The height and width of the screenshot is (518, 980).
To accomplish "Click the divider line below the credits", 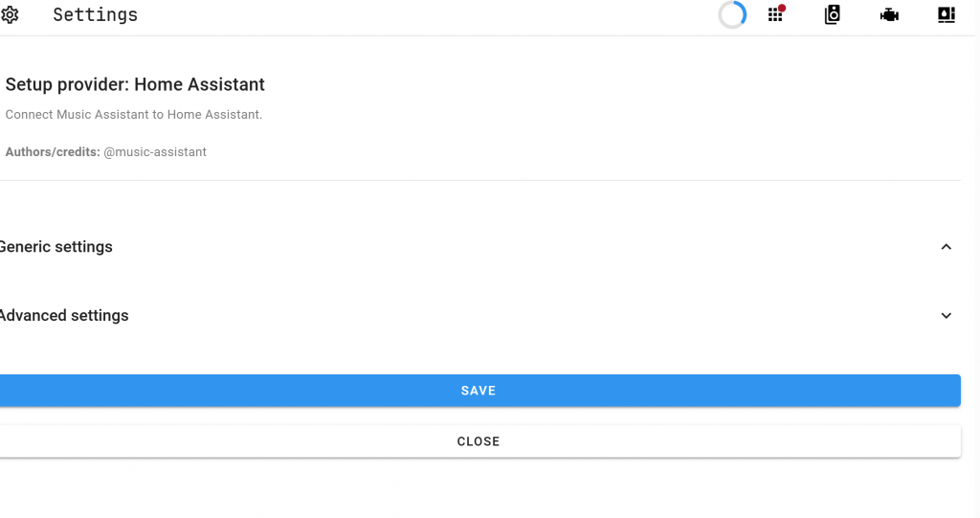I will (479, 180).
